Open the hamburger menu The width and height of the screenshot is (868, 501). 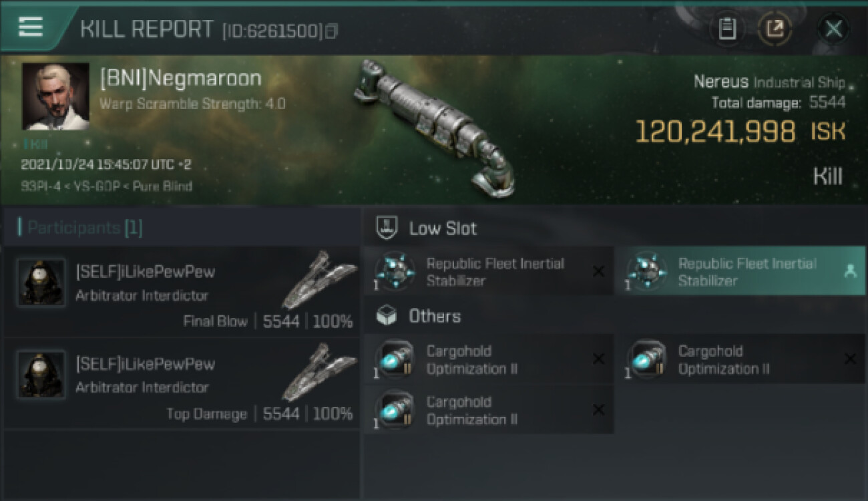[31, 27]
